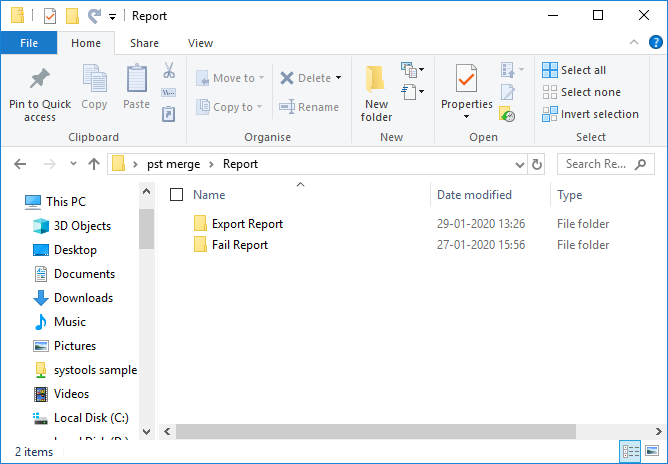This screenshot has height=464, width=668.
Task: Open the Delete dropdown arrow
Action: [x=339, y=78]
